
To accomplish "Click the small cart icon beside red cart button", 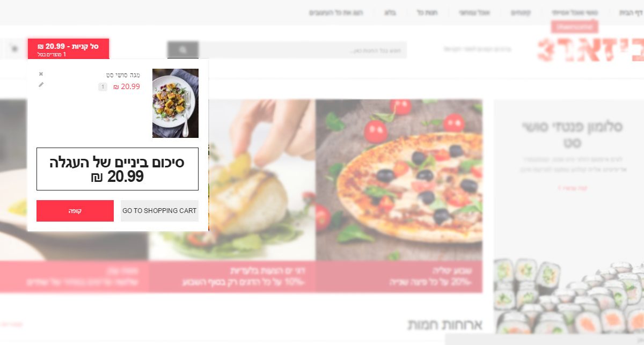I will coord(14,49).
